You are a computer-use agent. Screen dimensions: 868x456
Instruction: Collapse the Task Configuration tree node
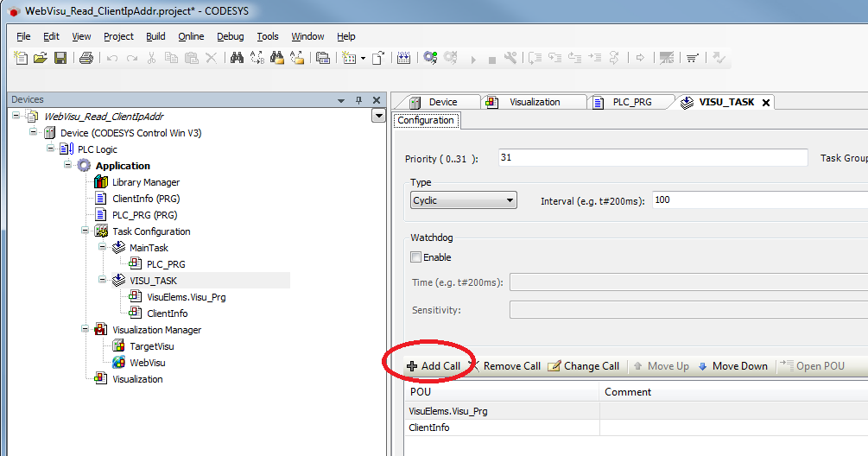86,231
